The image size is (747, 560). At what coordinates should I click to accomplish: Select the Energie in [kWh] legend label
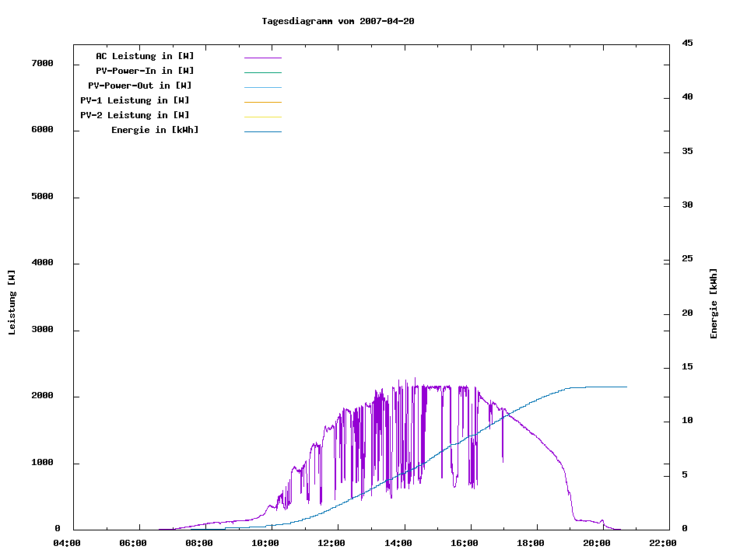tap(155, 130)
